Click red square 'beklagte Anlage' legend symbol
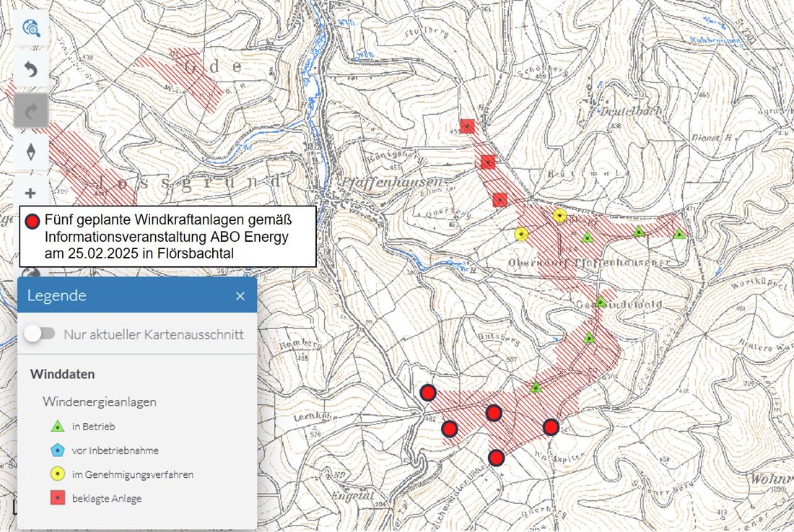This screenshot has width=794, height=532. pos(58,498)
